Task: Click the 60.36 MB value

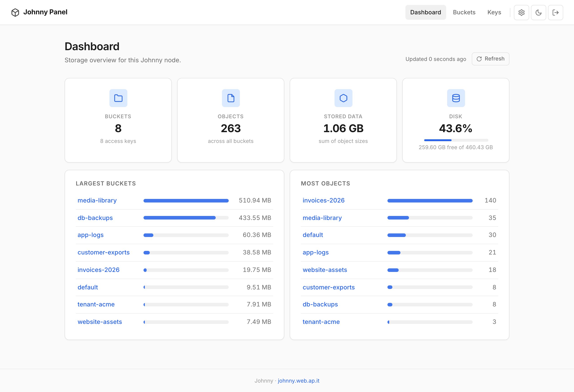Action: [257, 235]
